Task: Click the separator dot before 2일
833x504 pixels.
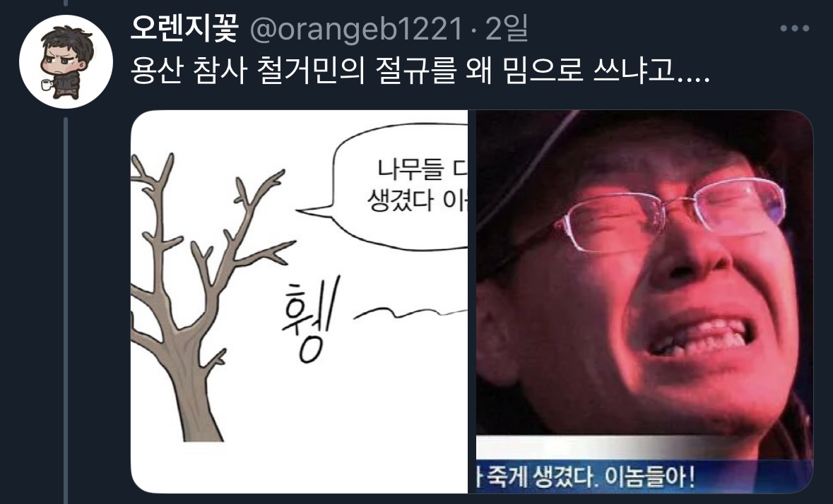Action: click(474, 30)
